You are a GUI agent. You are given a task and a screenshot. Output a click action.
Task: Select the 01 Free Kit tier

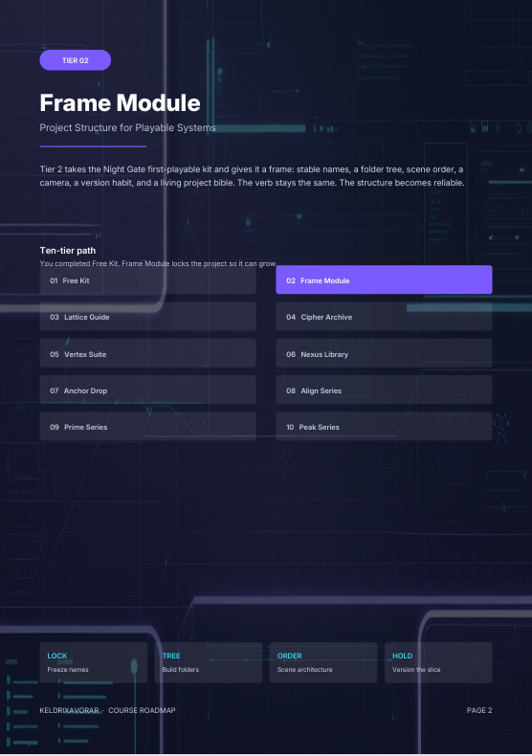147,280
